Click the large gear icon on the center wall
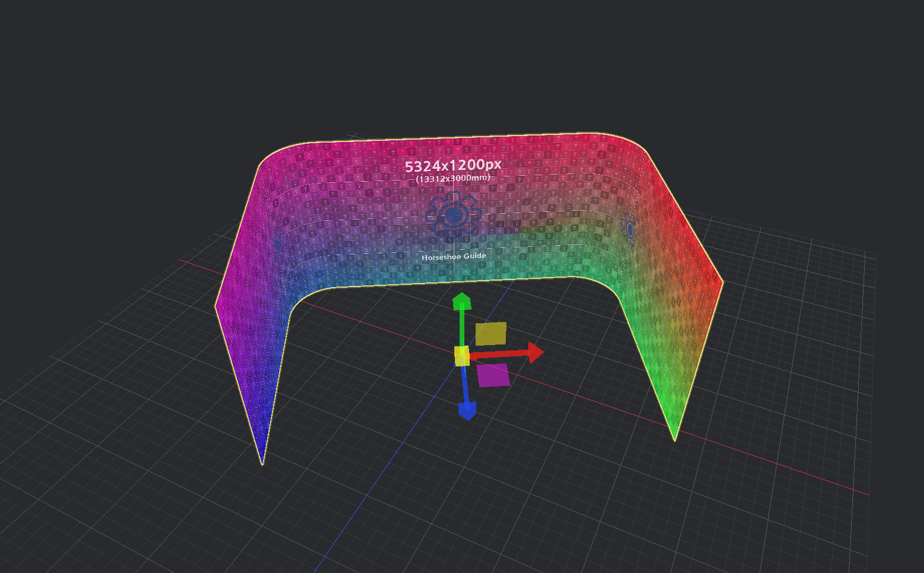Screen dimensions: 924x573 (453, 214)
